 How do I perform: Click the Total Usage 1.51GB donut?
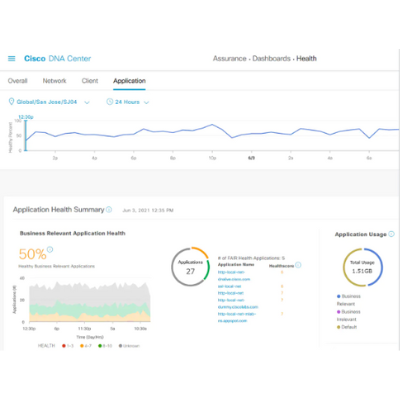click(363, 267)
